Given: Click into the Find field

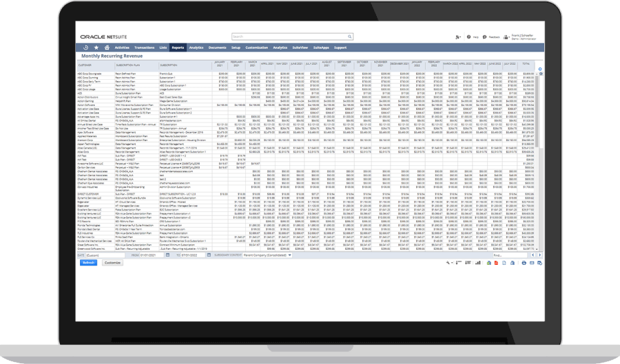Looking at the screenshot, I should [x=510, y=255].
